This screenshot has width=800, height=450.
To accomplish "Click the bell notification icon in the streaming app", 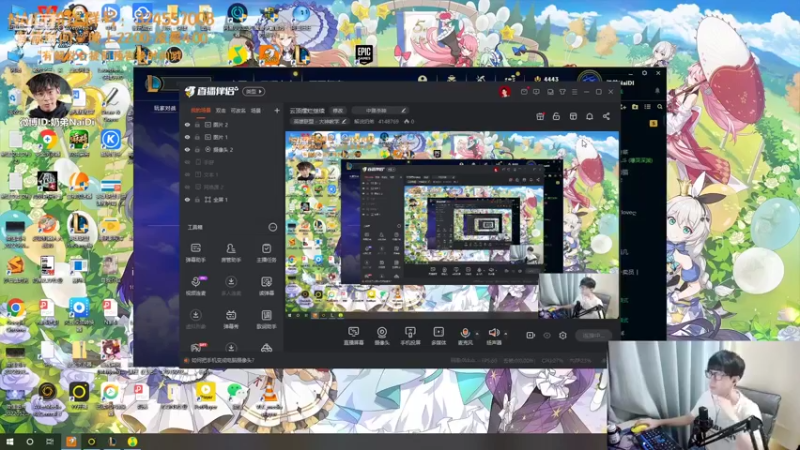I will [x=589, y=116].
